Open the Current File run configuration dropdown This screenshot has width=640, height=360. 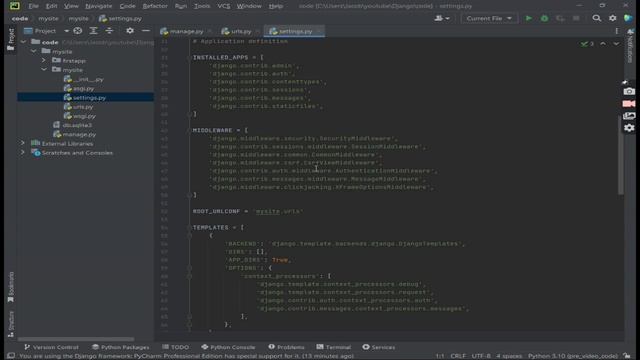click(x=489, y=18)
